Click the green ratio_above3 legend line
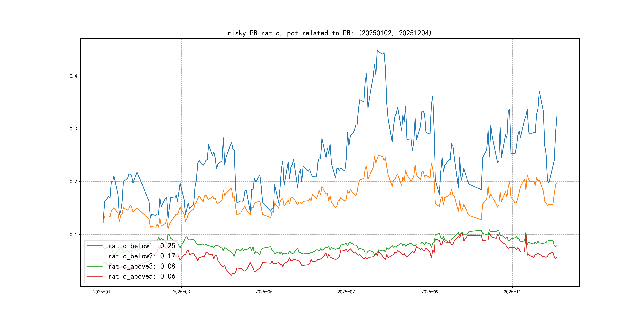Viewport: 644px width, 322px height. click(x=94, y=266)
